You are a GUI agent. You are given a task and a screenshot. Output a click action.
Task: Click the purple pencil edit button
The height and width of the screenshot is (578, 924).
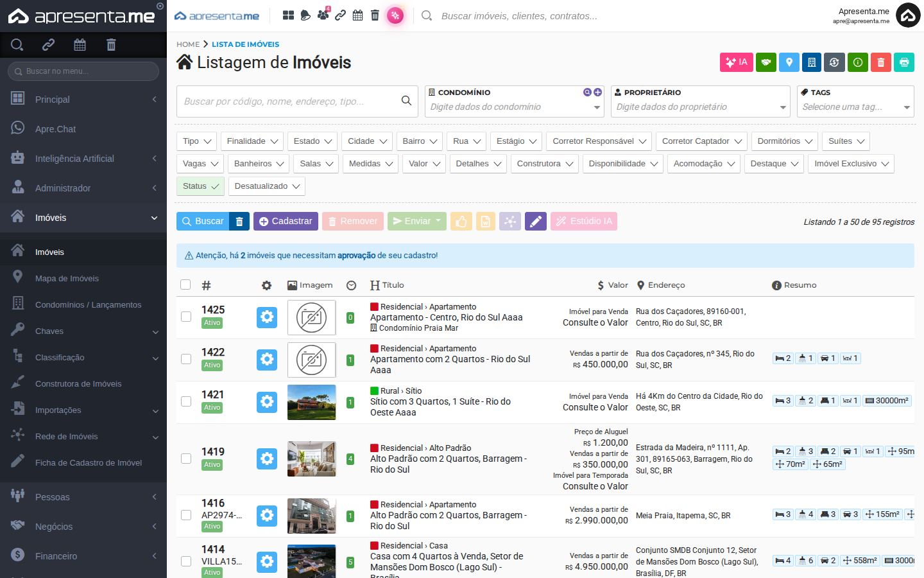[x=536, y=221]
